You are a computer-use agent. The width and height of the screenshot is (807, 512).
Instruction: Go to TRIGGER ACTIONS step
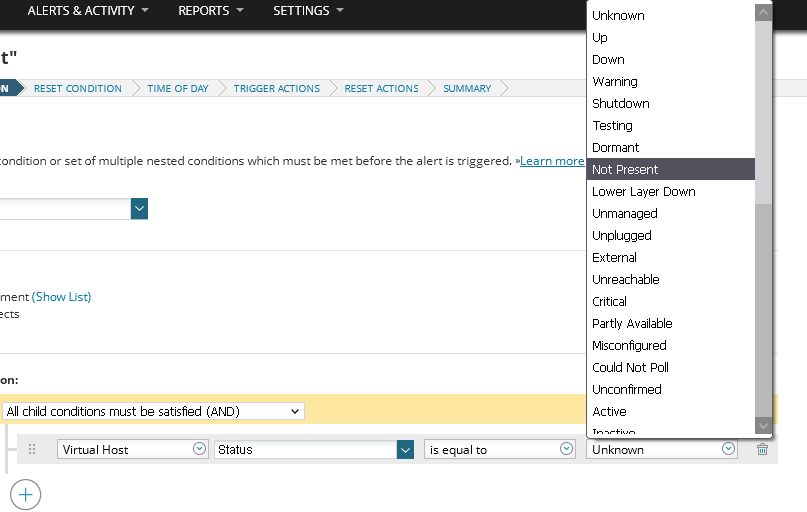click(x=277, y=89)
